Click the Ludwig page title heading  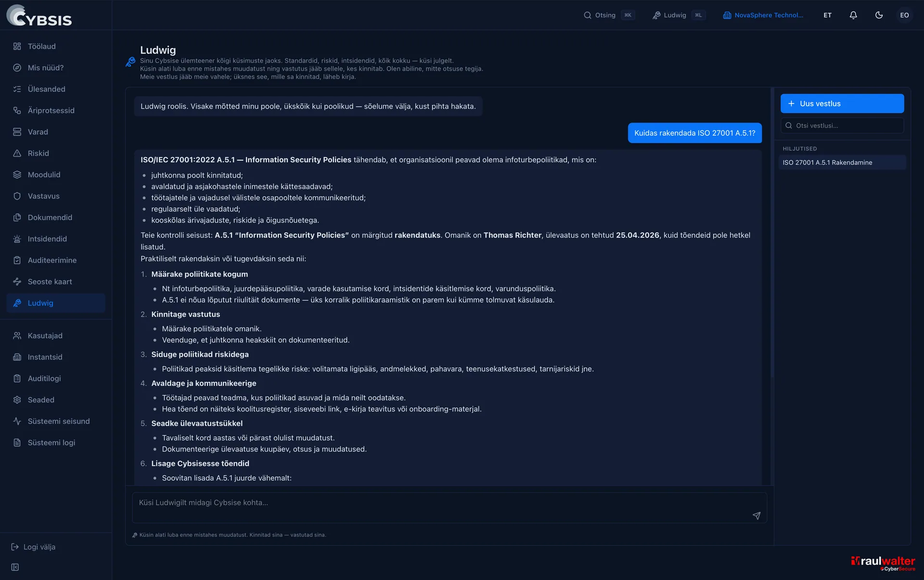pos(158,50)
